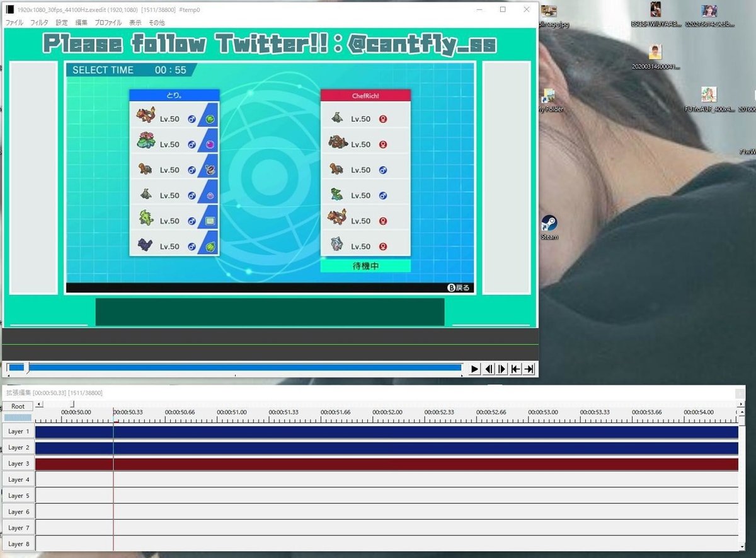Screen dimensions: 756x558
Task: Click SELECT TIME 00:55 label
Action: coord(130,70)
